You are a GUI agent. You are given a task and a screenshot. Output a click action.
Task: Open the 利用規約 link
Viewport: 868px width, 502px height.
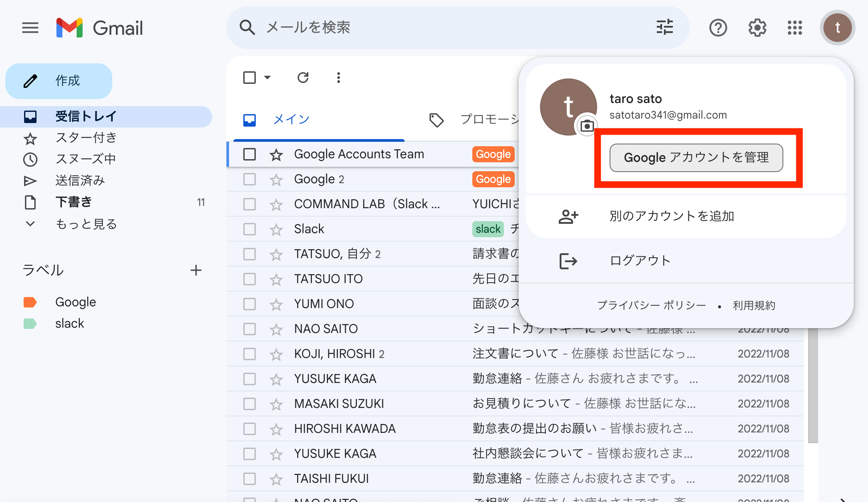coord(754,305)
